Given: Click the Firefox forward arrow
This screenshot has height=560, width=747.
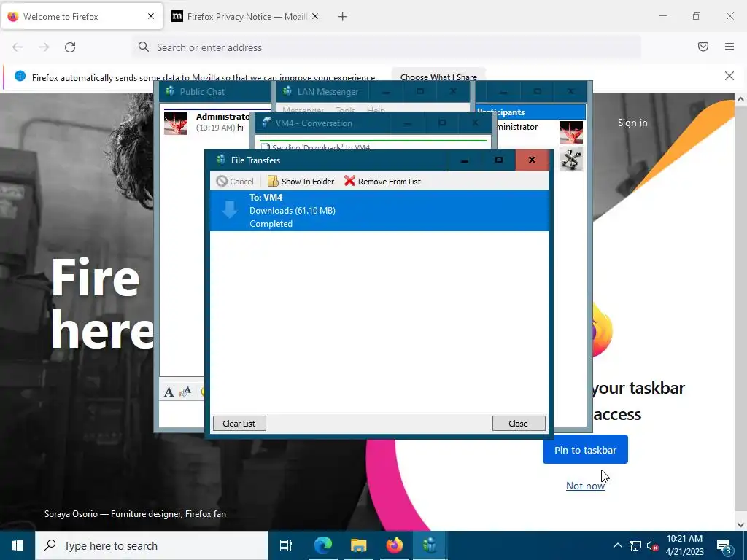Looking at the screenshot, I should tap(44, 47).
